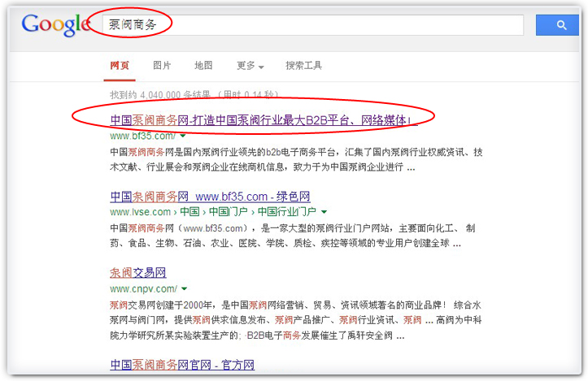Viewport: 588px width, 381px height.
Task: Open the 地图 tab
Action: tap(203, 66)
